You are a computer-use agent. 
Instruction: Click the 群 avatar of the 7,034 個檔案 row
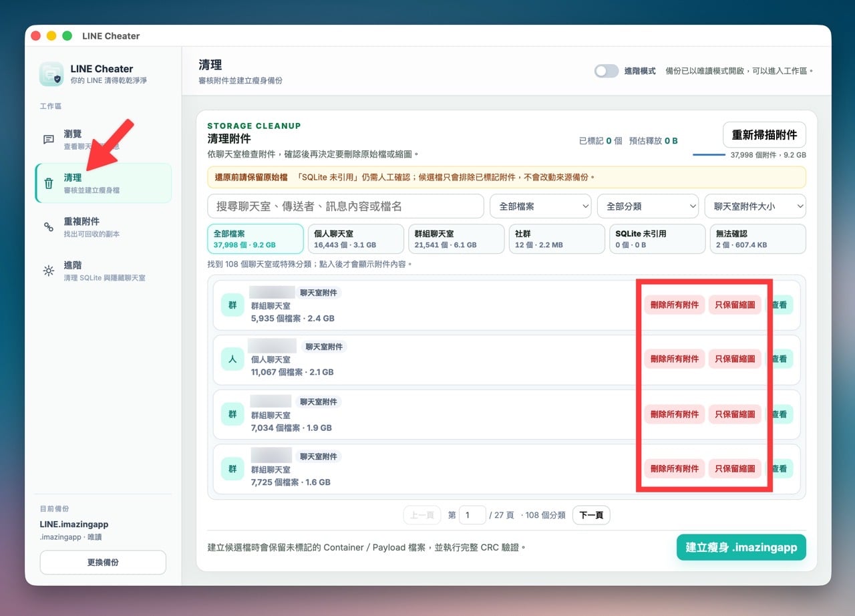click(232, 414)
